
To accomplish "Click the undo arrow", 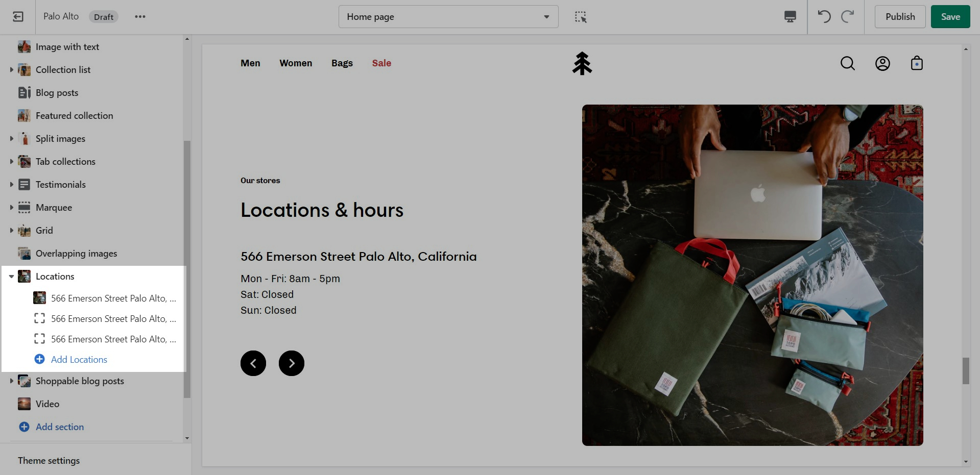I will [824, 17].
